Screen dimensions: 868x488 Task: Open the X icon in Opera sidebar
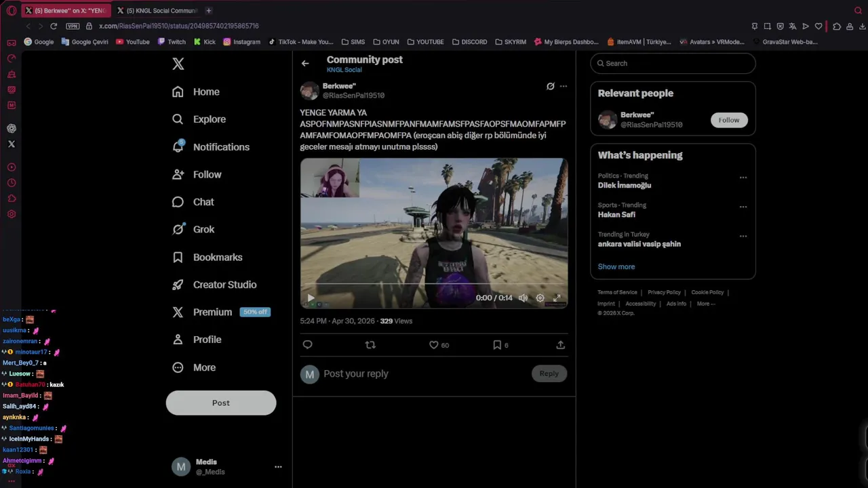(12, 144)
